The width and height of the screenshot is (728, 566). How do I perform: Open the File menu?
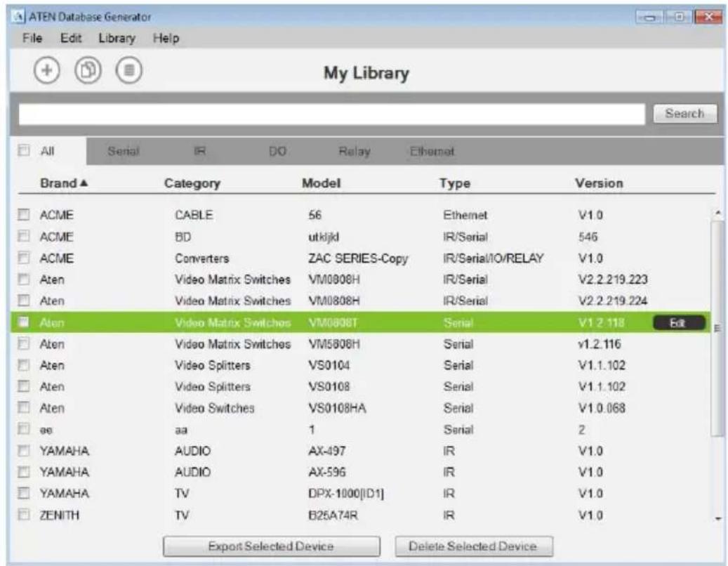point(32,38)
